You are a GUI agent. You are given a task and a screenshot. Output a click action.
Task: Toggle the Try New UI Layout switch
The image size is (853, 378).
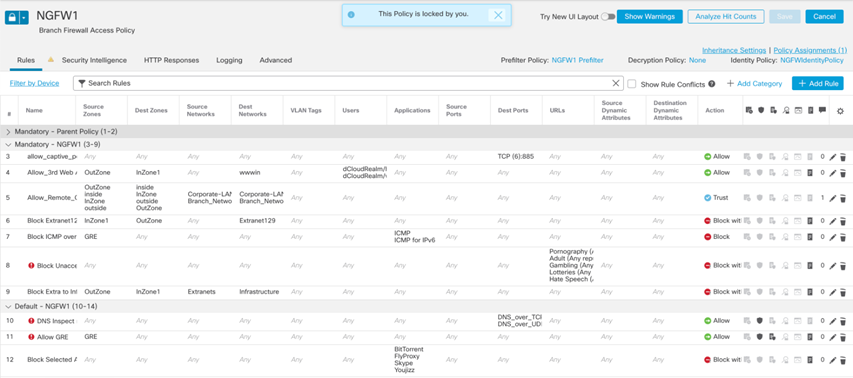(x=608, y=17)
